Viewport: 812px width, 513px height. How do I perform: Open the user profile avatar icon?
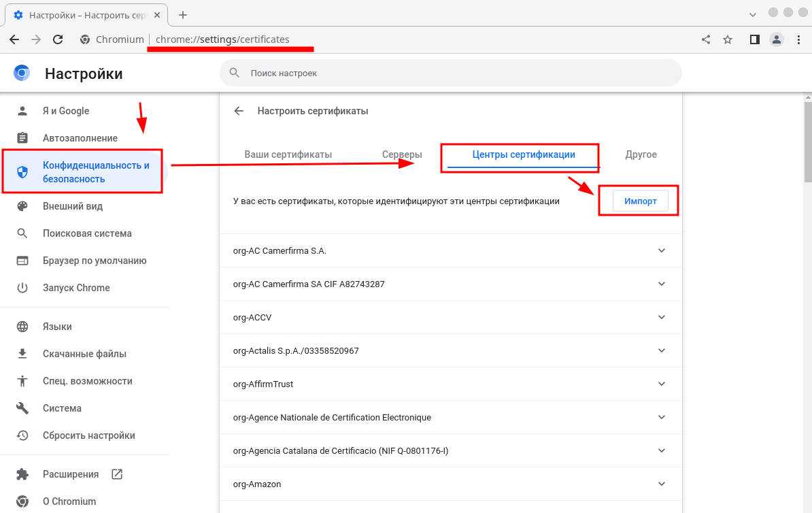pos(776,39)
